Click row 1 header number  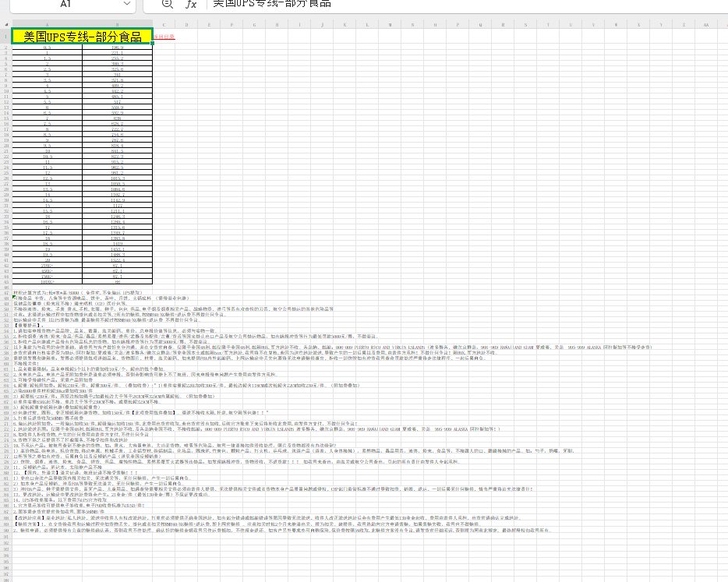6,37
